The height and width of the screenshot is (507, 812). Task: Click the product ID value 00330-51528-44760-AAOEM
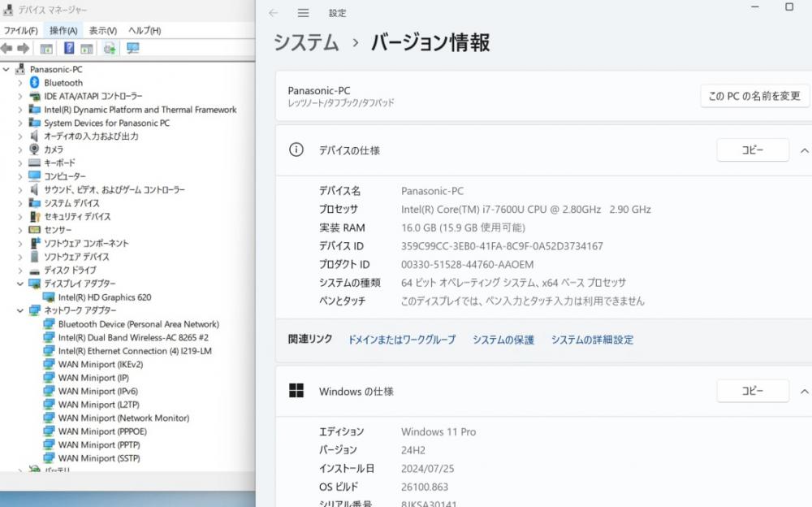[467, 264]
